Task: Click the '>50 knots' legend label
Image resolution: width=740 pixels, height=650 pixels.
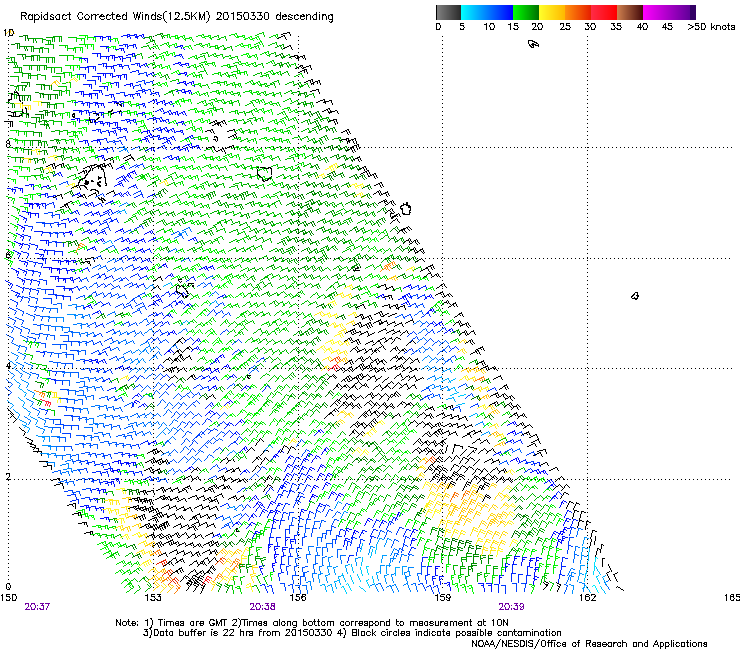Action: click(x=711, y=27)
